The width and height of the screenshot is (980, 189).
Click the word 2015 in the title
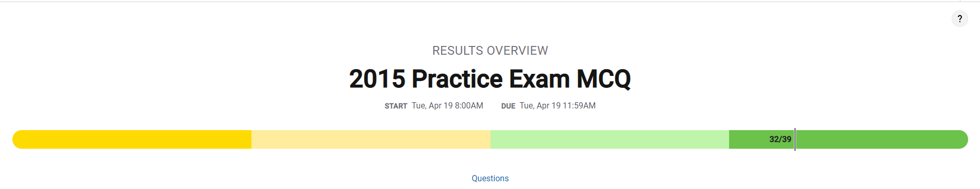[377, 79]
